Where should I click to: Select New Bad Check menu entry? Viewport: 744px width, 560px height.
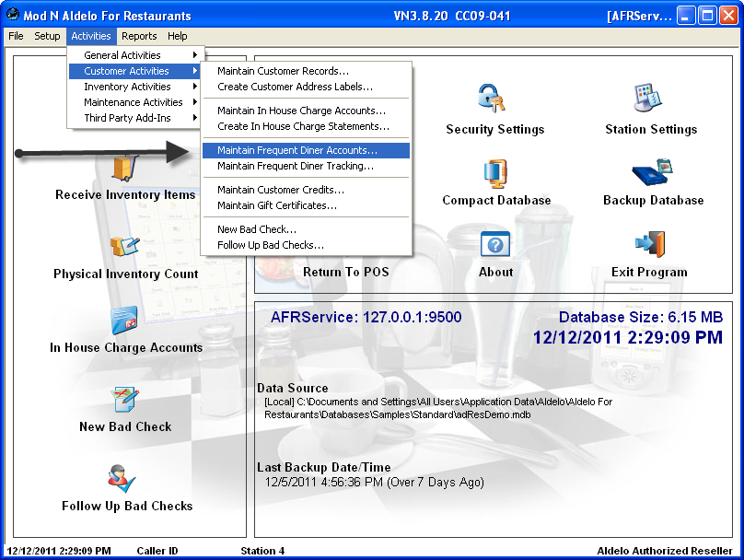[306, 229]
